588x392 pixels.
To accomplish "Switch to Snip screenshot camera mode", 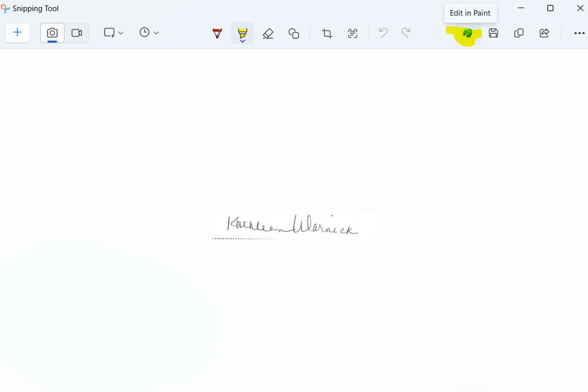I will coord(52,33).
